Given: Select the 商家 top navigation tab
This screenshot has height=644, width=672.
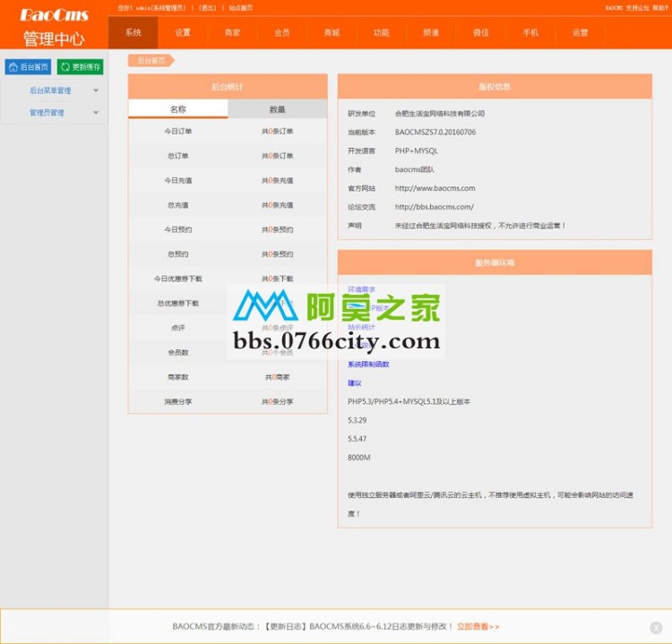Looking at the screenshot, I should pos(232,32).
